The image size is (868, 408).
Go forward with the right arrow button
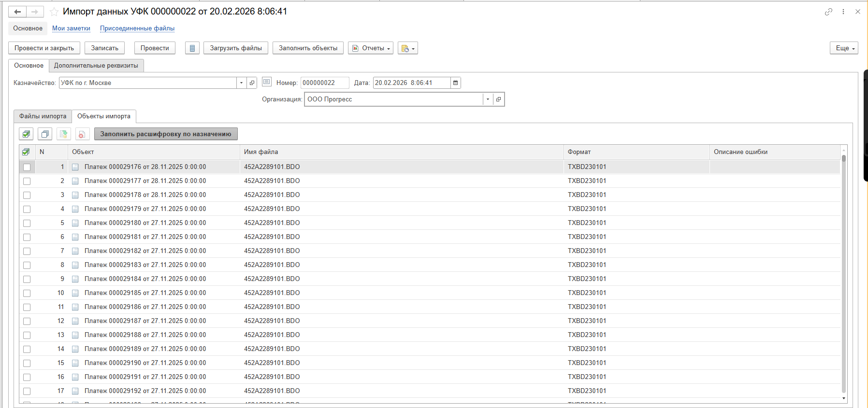(x=35, y=12)
